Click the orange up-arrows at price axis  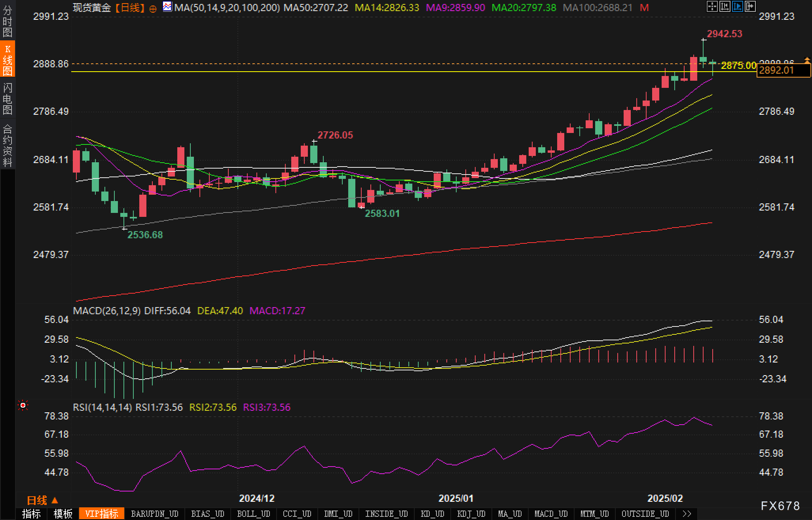pyautogui.click(x=807, y=60)
